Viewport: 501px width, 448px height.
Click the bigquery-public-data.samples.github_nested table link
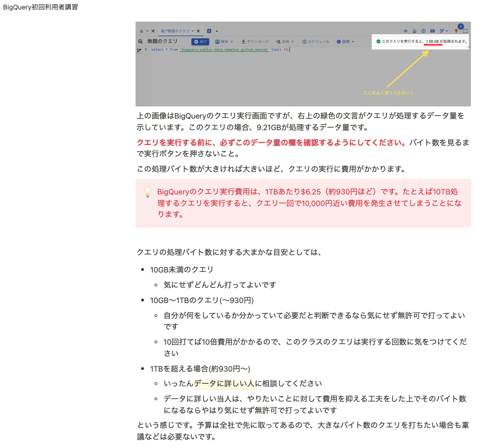224,50
